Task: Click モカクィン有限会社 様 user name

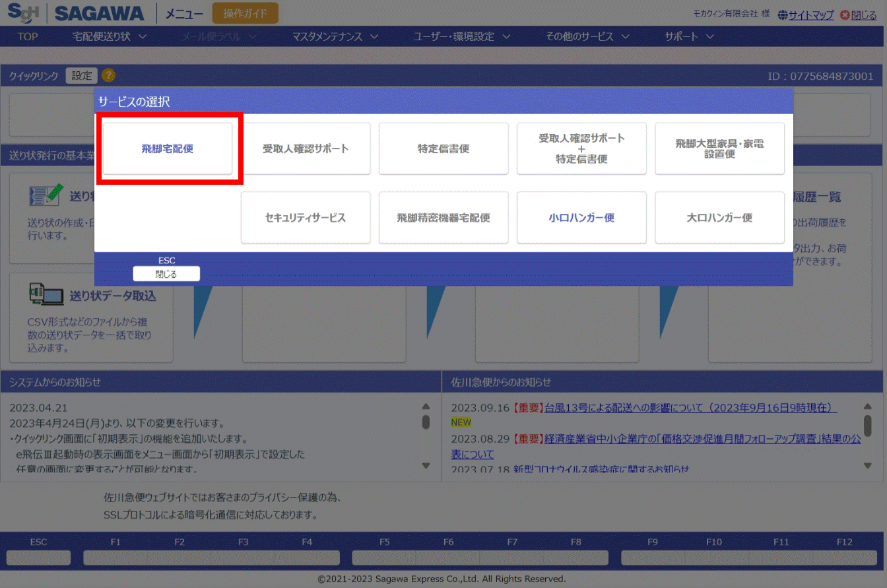Action: tap(731, 14)
